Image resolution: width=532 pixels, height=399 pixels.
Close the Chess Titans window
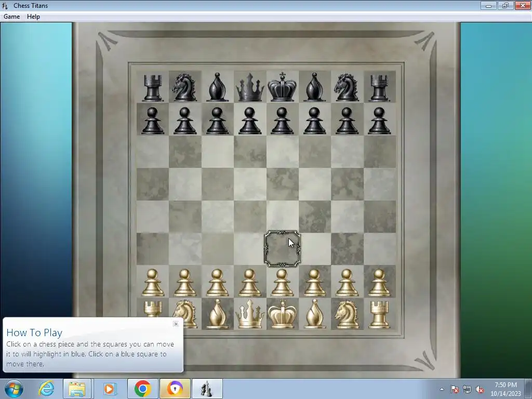[x=523, y=6]
